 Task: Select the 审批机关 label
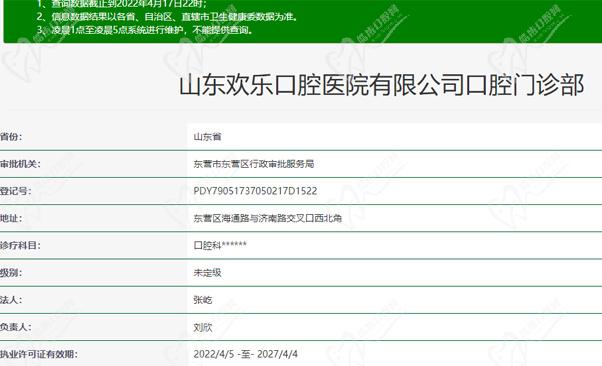coord(20,164)
